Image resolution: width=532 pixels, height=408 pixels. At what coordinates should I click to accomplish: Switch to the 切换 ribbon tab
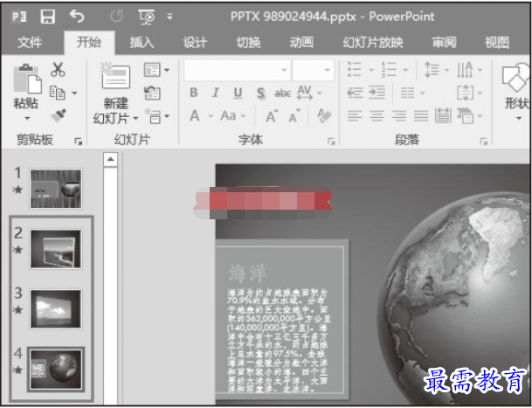pos(248,42)
